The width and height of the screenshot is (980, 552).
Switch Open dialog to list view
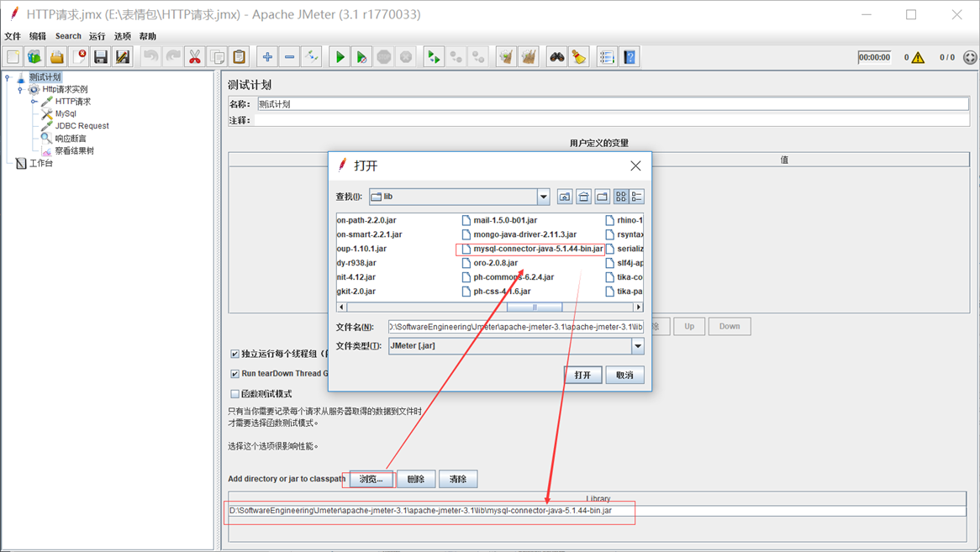click(620, 197)
